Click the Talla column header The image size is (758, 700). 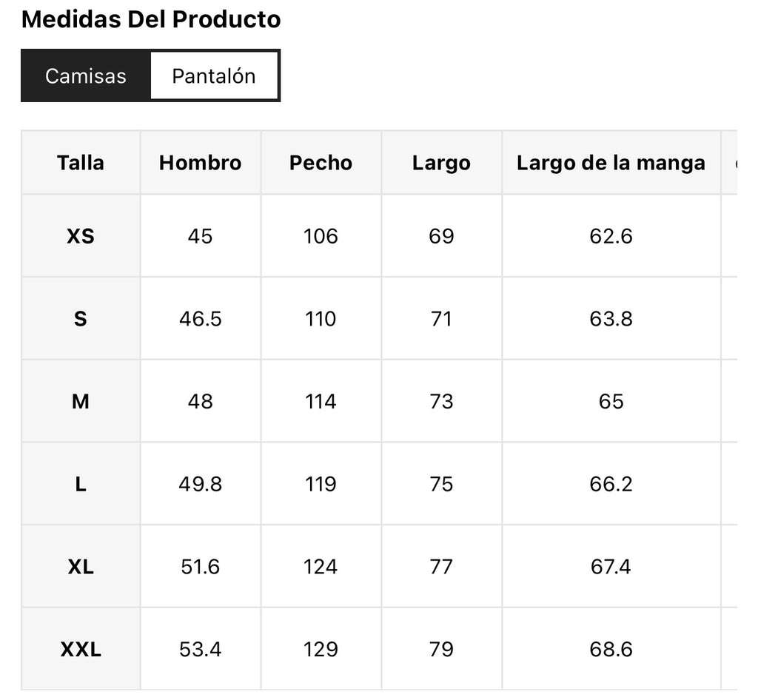point(81,163)
